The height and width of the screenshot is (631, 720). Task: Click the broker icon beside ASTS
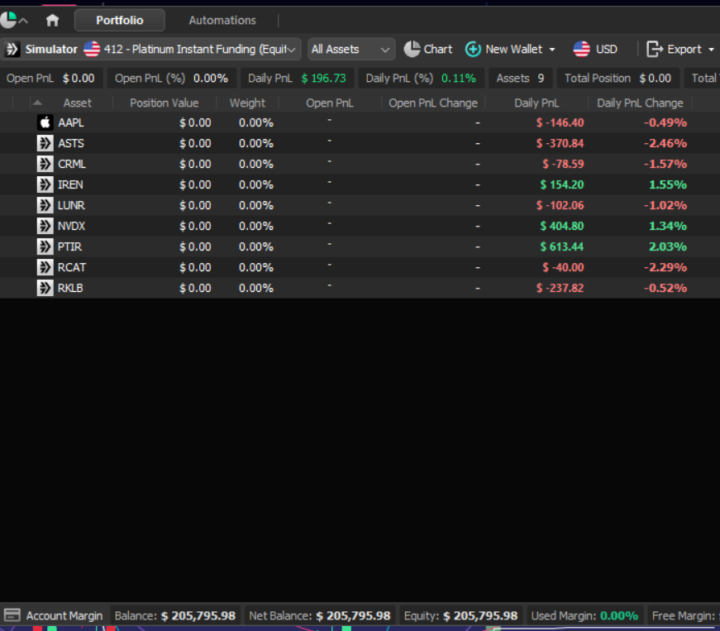click(45, 143)
